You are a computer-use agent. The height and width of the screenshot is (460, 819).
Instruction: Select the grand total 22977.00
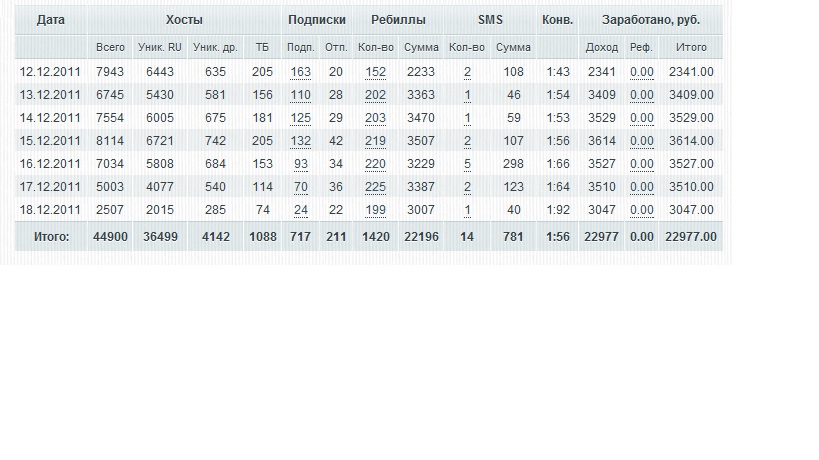point(691,237)
